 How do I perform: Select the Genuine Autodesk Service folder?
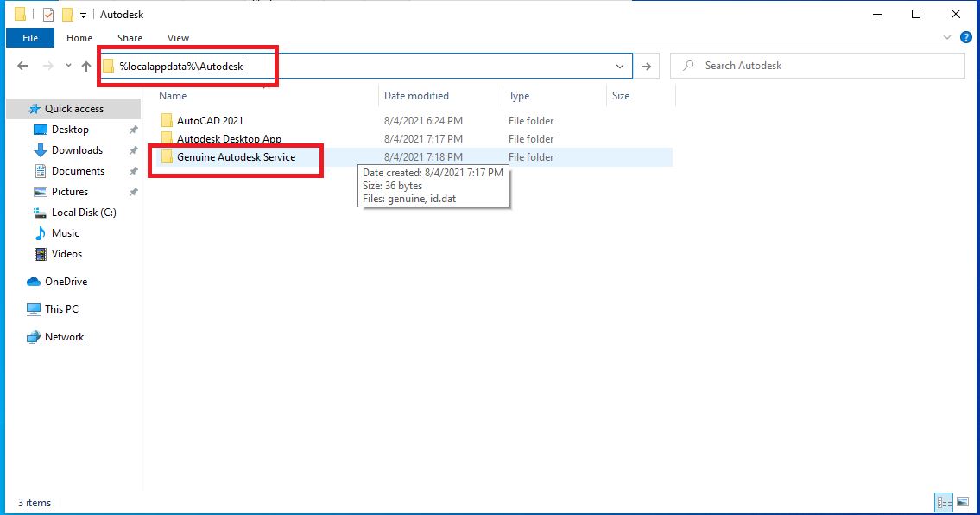click(x=236, y=157)
